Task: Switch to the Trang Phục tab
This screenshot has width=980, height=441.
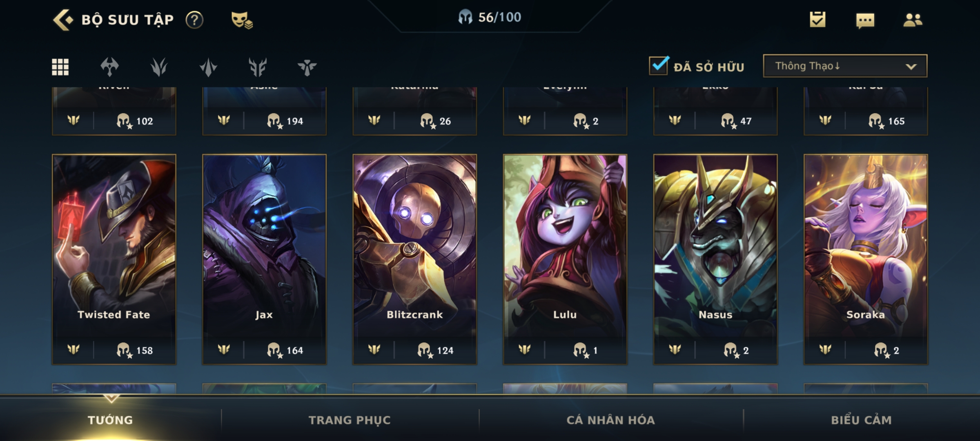Action: coord(350,420)
